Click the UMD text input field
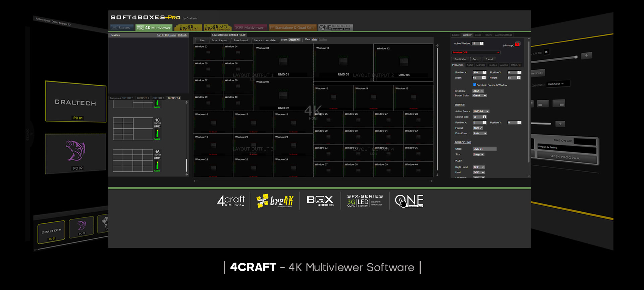This screenshot has height=290, width=644. (x=485, y=149)
